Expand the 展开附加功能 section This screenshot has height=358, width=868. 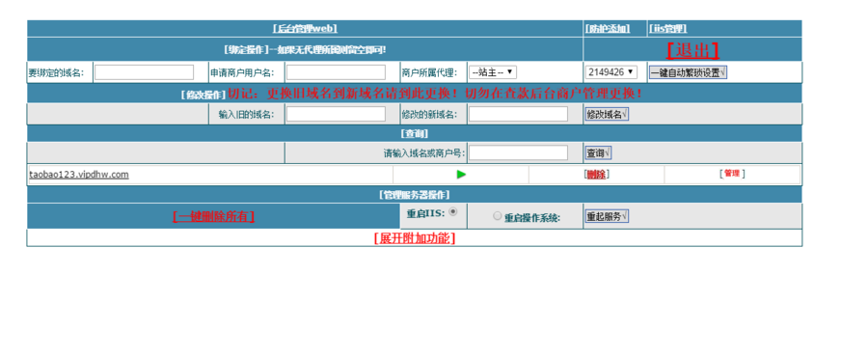(415, 238)
